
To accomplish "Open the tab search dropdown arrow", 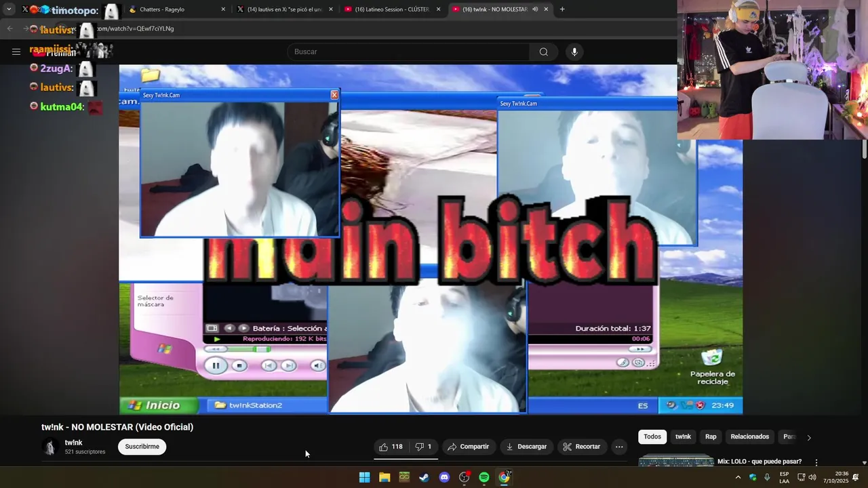I will (9, 9).
